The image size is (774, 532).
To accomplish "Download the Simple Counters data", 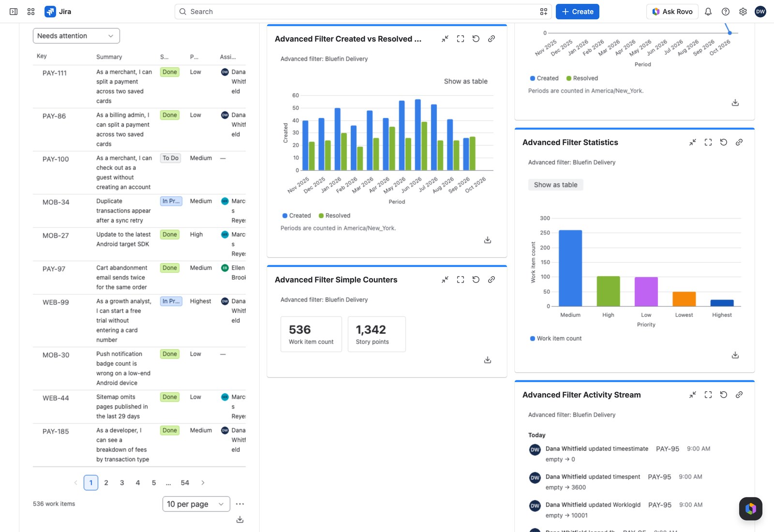I will point(488,360).
